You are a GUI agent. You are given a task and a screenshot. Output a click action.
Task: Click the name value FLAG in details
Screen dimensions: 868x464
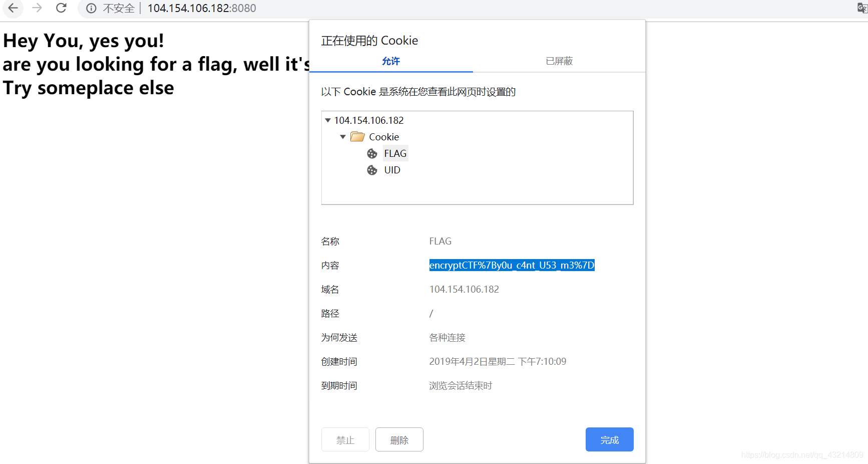[441, 241]
